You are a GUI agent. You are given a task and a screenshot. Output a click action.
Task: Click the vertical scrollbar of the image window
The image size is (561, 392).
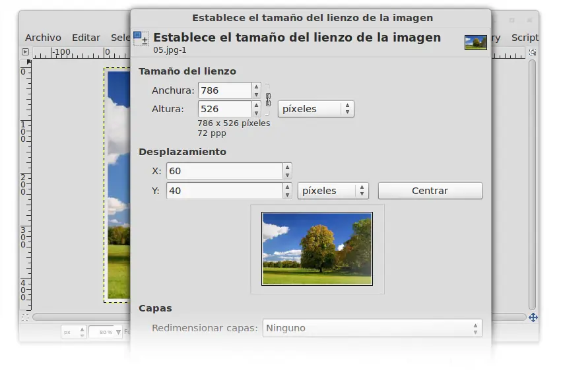pyautogui.click(x=533, y=185)
